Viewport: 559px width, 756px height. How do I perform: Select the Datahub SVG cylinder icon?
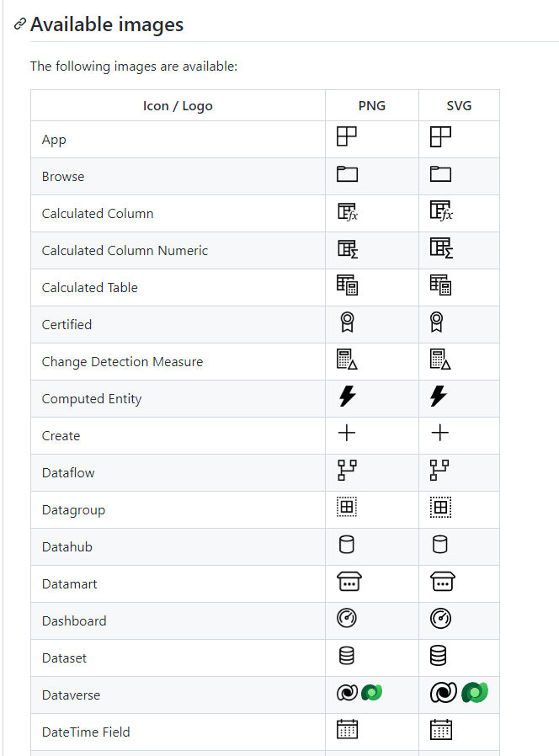(439, 545)
